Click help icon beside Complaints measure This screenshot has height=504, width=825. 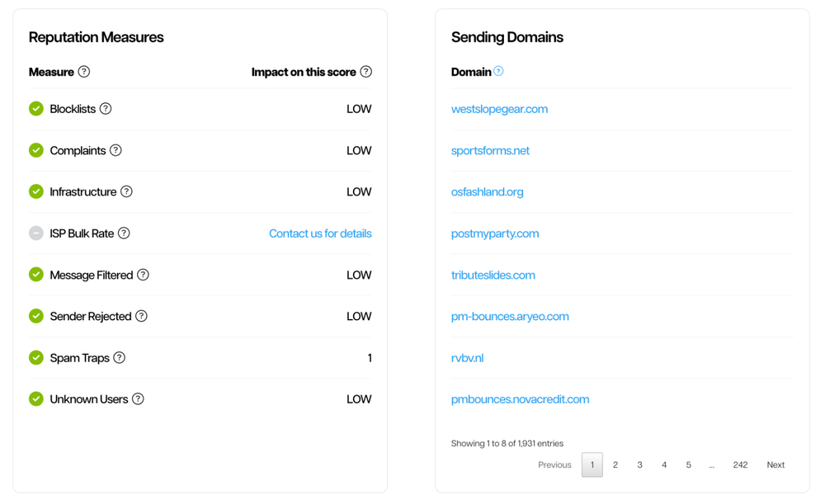click(115, 150)
